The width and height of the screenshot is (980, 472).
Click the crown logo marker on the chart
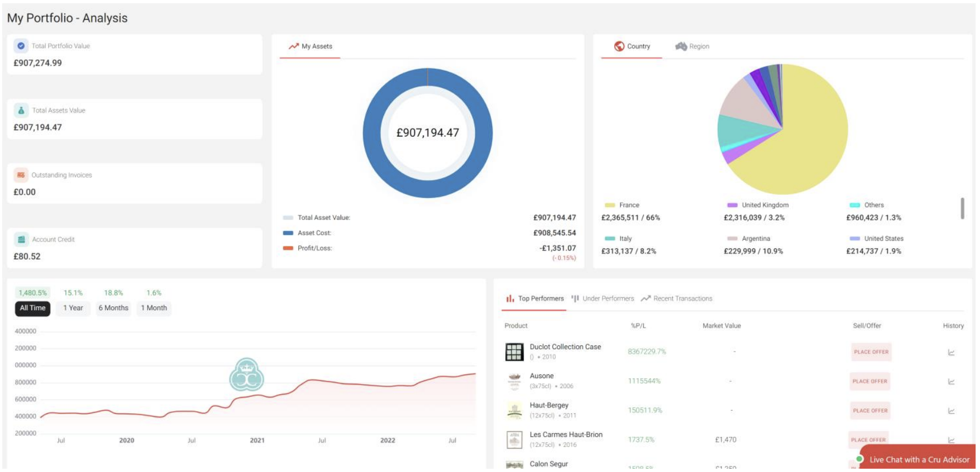pyautogui.click(x=247, y=375)
